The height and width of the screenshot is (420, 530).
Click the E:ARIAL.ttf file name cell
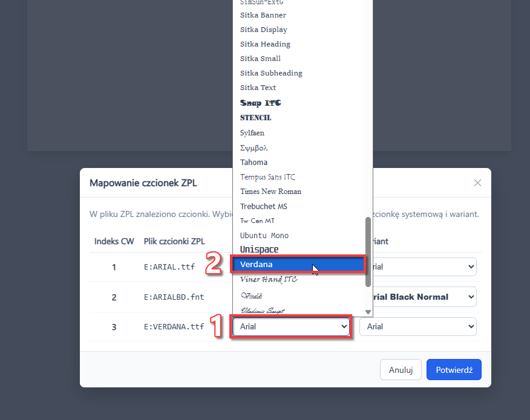[169, 267]
